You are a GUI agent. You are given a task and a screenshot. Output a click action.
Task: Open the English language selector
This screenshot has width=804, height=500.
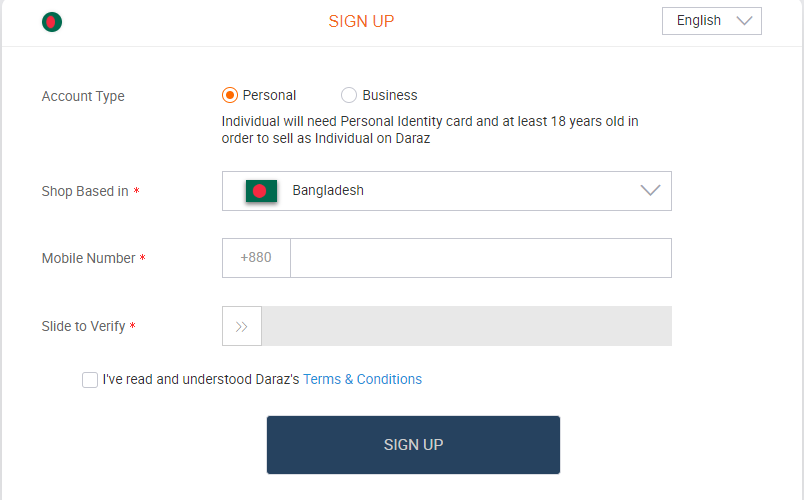(x=711, y=21)
